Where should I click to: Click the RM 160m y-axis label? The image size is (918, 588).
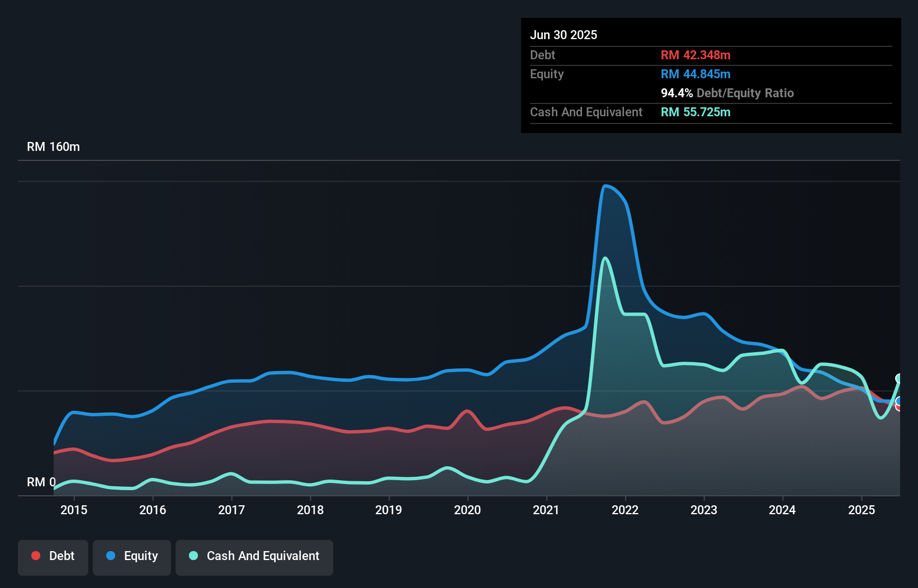[x=53, y=147]
